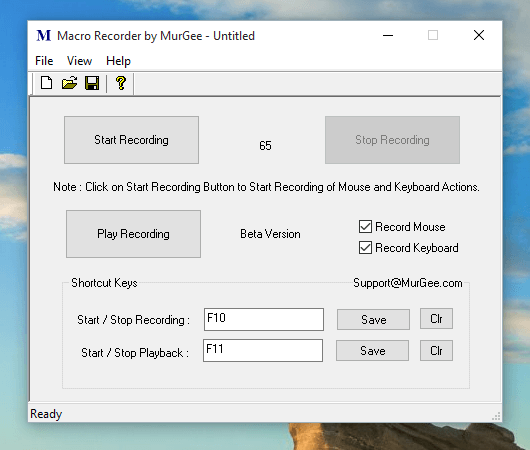This screenshot has width=530, height=450.
Task: Click the Start / Stop Recording label
Action: (134, 320)
